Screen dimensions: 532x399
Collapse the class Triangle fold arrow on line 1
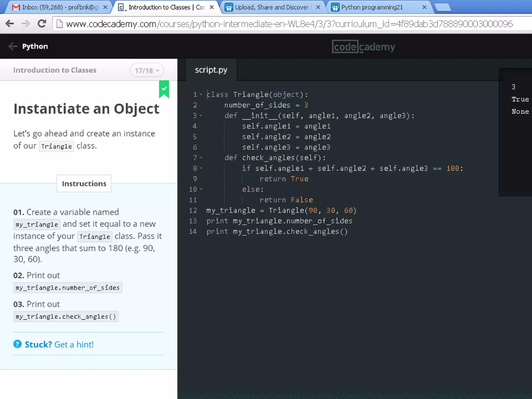tap(201, 95)
